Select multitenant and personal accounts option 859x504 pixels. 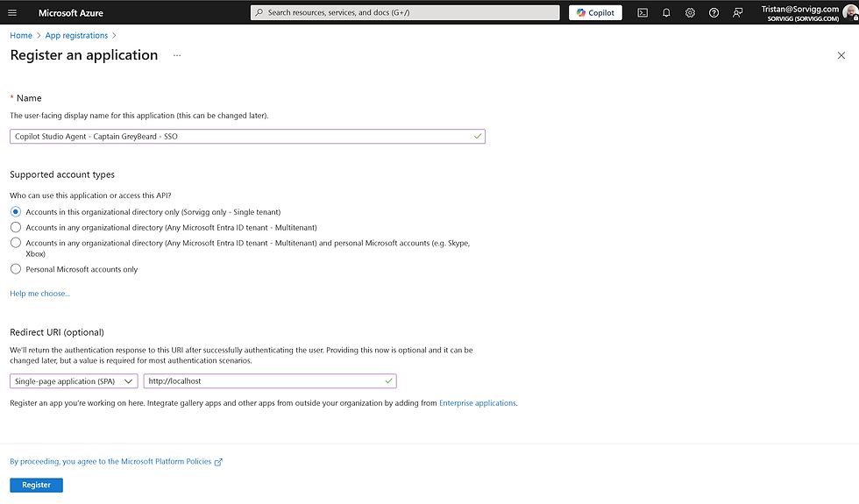16,243
